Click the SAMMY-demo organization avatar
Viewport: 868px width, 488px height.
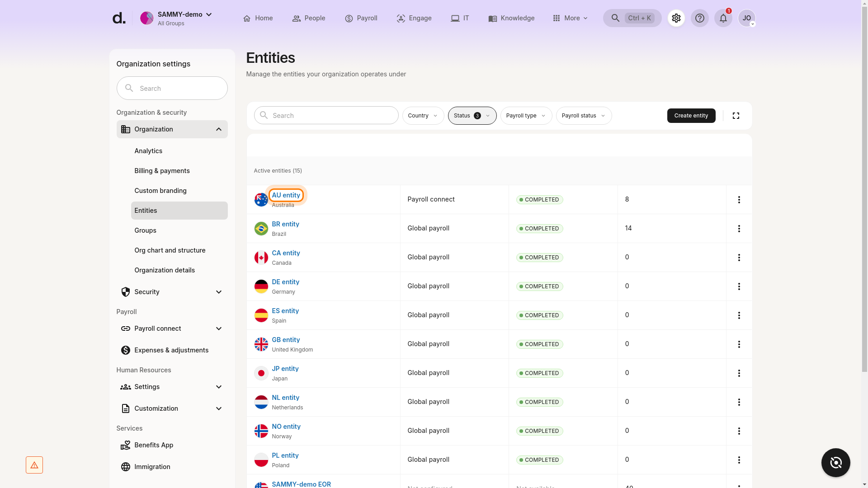[146, 18]
